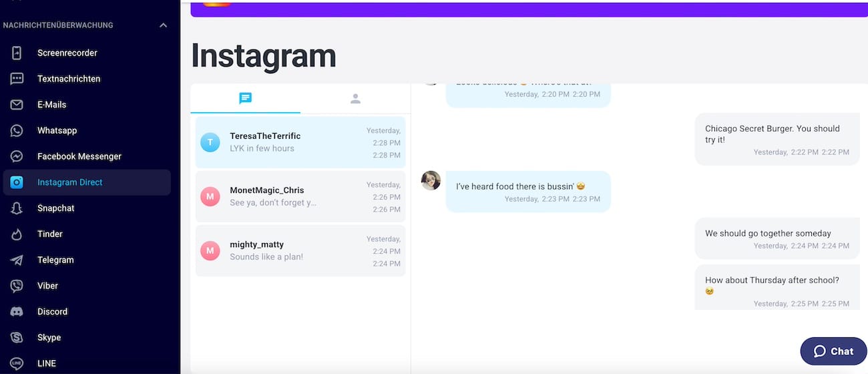Collapse the Nachrichtenüberwachung section chevron
Image resolution: width=868 pixels, height=374 pixels.
click(x=163, y=25)
